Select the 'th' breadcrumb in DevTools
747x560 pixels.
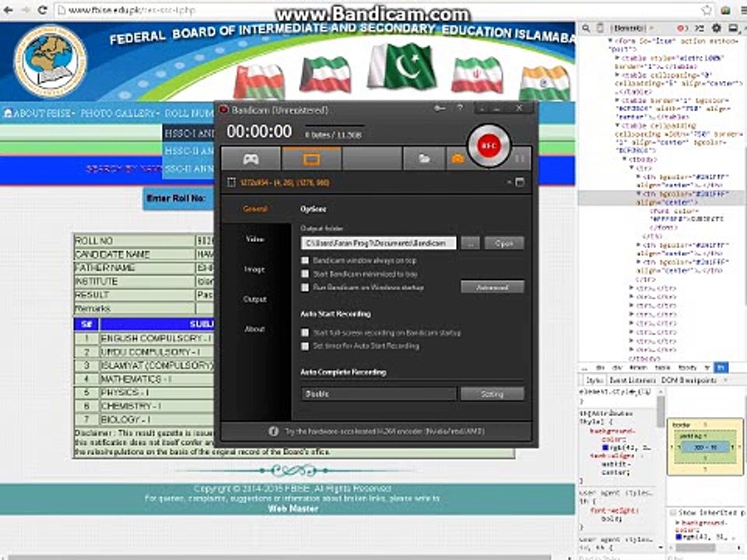click(721, 367)
